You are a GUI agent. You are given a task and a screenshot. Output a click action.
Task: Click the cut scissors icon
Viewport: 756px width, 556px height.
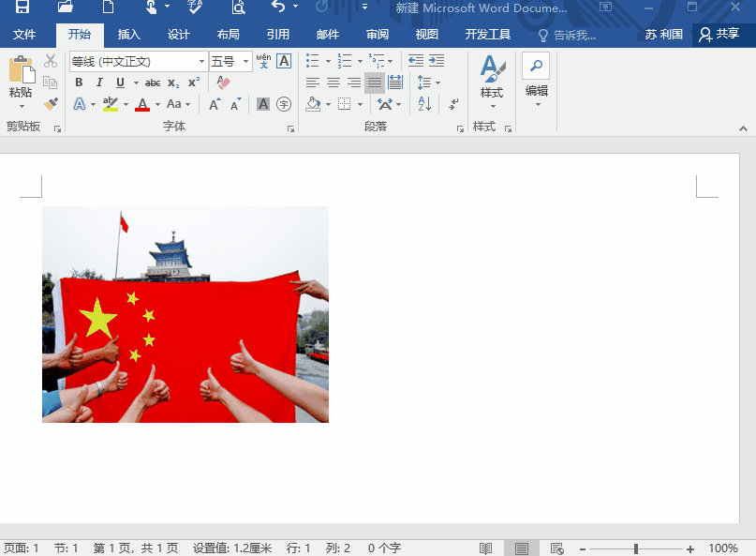(x=51, y=61)
